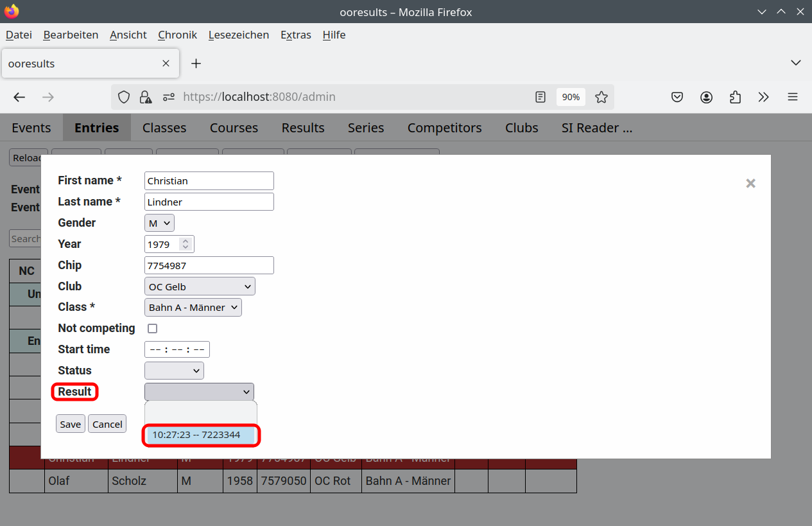
Task: Click the Year spinner arrows
Action: 186,244
